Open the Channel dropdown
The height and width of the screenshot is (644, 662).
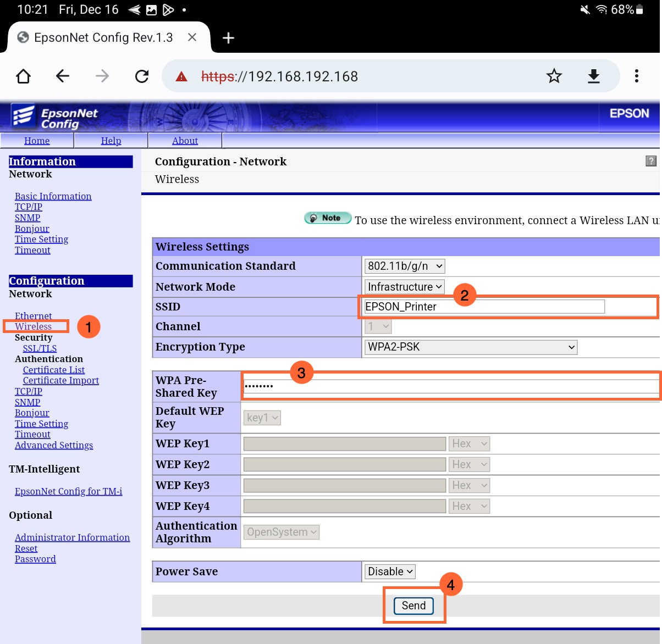click(378, 326)
